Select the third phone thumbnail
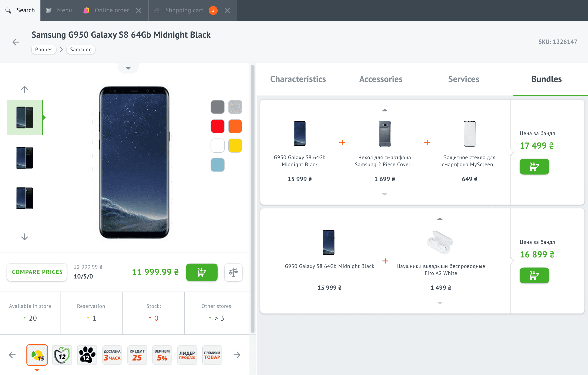This screenshot has width=588, height=375. pos(25,198)
